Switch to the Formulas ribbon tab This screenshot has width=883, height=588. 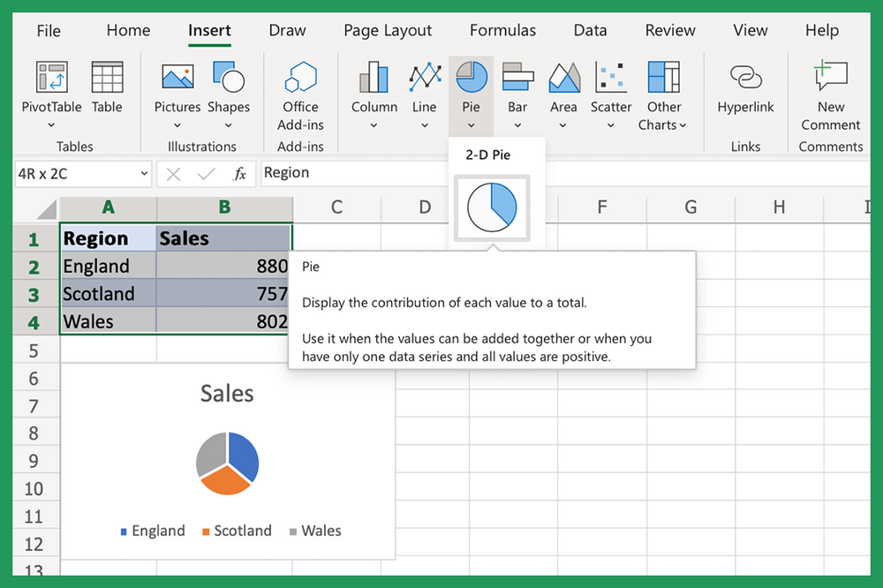click(x=502, y=30)
